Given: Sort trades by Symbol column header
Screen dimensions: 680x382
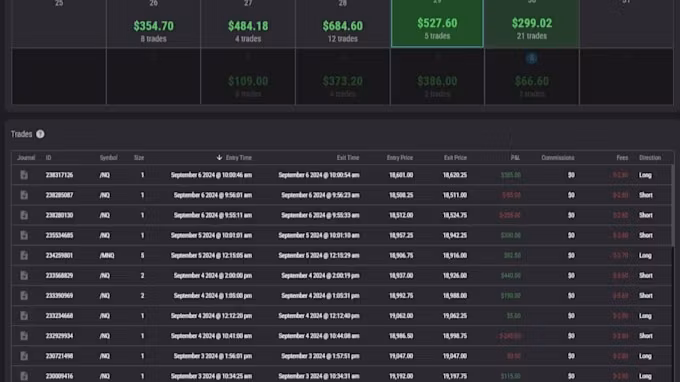Looking at the screenshot, I should (x=108, y=158).
